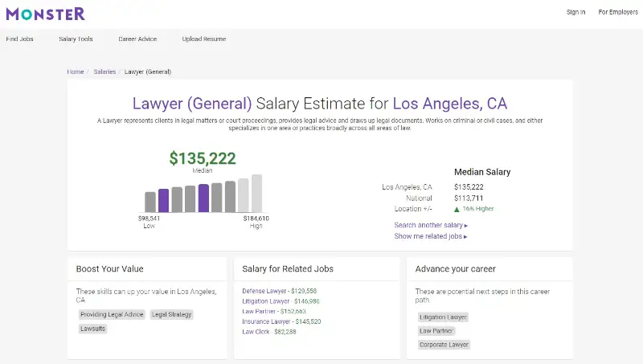Click the lowest salary bar in the chart
Screen dimensions: 643x364
(x=150, y=202)
